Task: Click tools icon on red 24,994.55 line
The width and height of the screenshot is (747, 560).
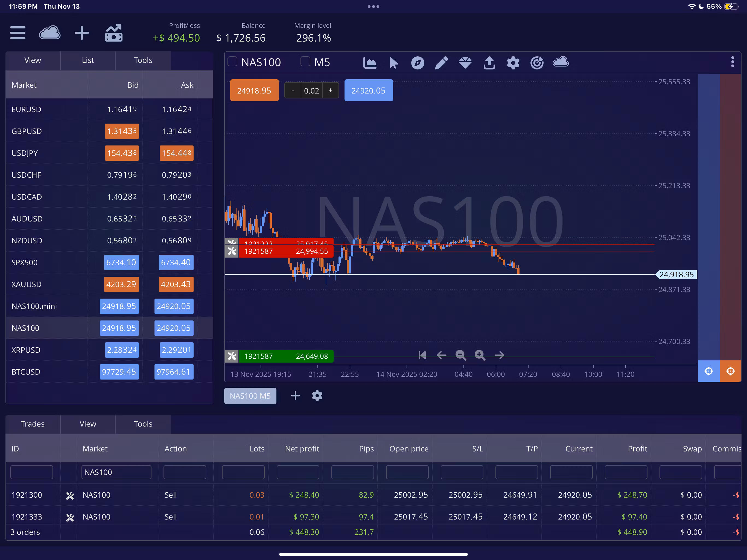Action: [232, 251]
